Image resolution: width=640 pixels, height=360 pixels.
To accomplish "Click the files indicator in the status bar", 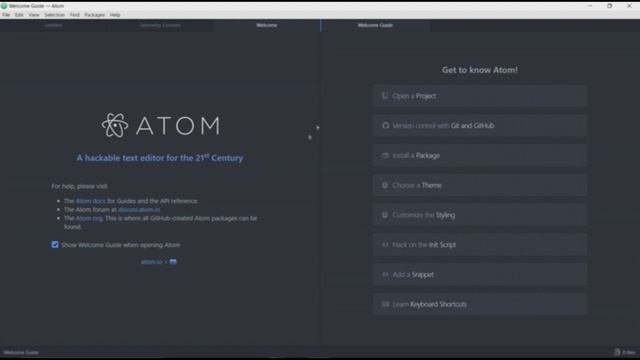I will 625,352.
